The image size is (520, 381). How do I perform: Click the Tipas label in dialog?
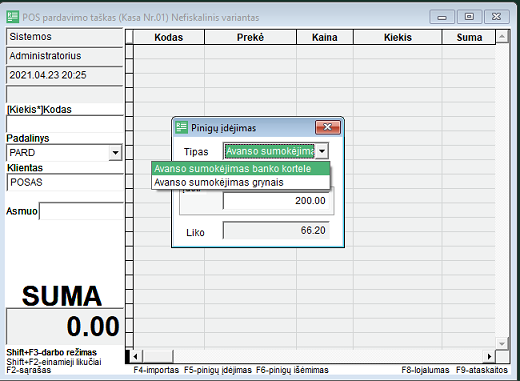[196, 152]
